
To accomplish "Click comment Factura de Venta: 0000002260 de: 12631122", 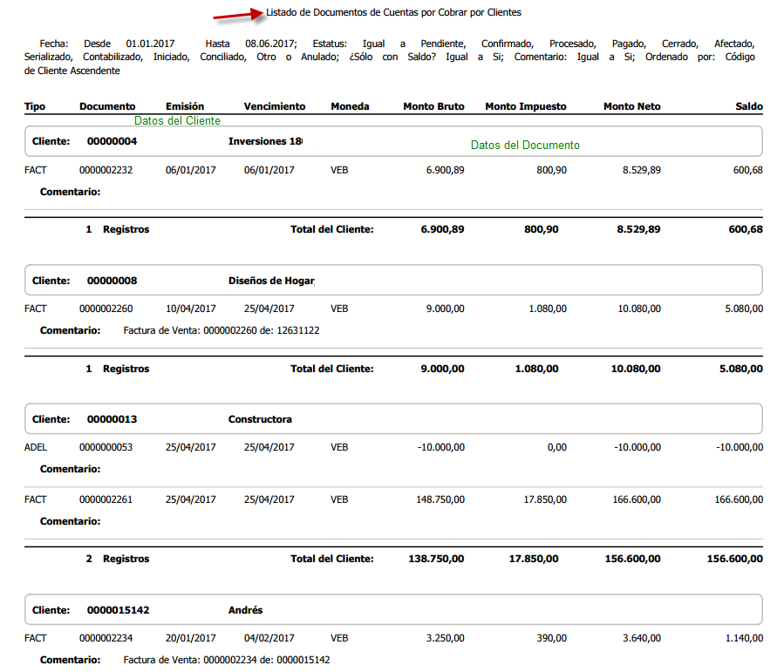I will click(x=222, y=330).
